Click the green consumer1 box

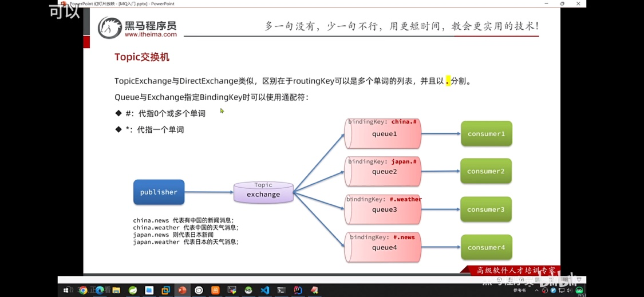(486, 133)
